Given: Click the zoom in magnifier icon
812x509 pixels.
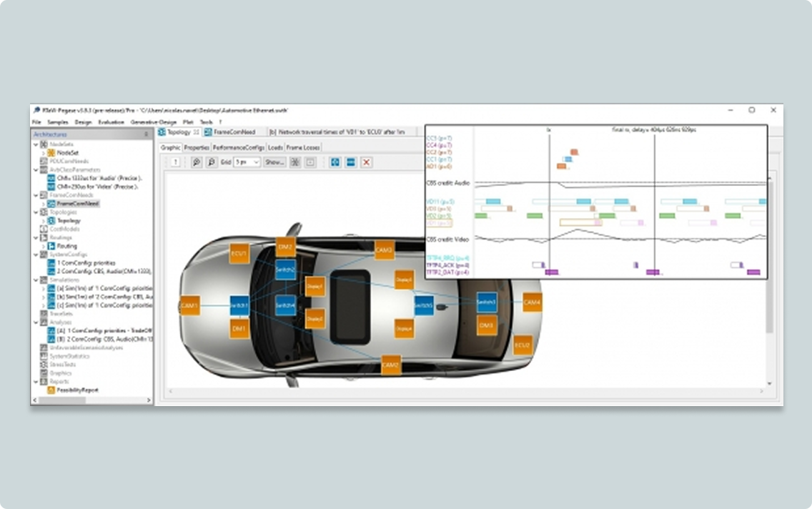Looking at the screenshot, I should click(x=197, y=162).
